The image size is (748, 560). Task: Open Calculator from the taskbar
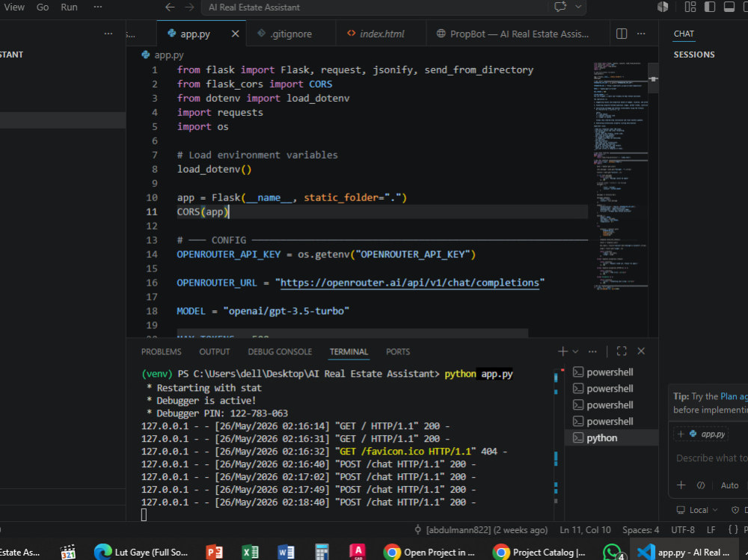pos(322,552)
